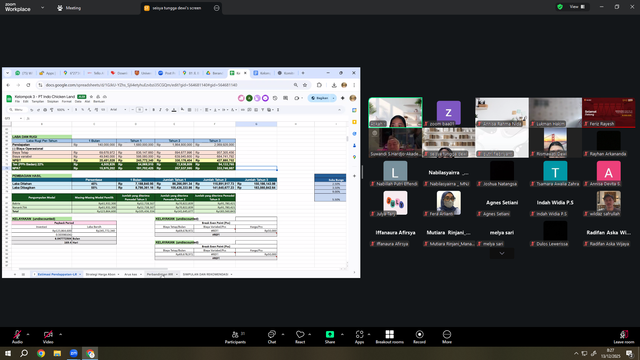Expand the React options arrow
The width and height of the screenshot is (640, 360).
tap(309, 334)
